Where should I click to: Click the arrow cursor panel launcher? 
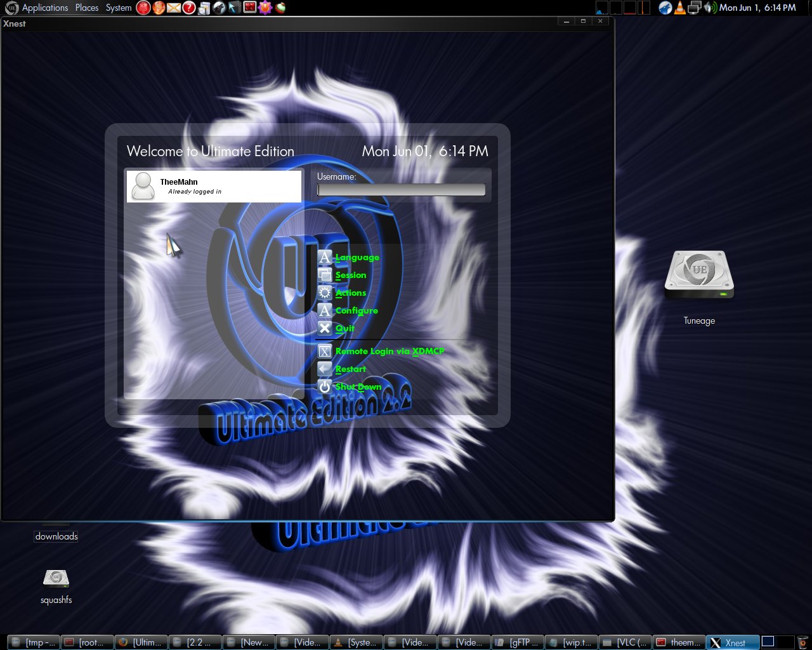tap(235, 8)
